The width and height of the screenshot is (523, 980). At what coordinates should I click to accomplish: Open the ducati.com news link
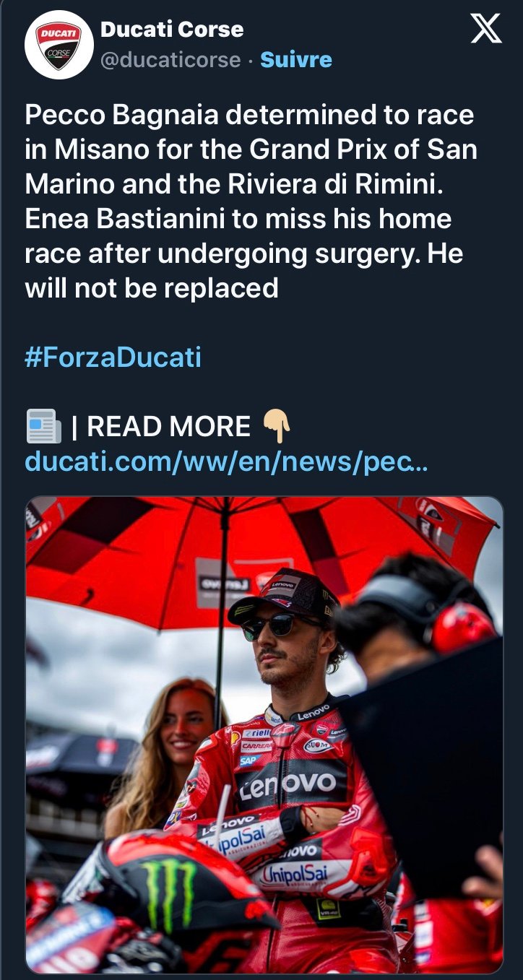tap(226, 461)
